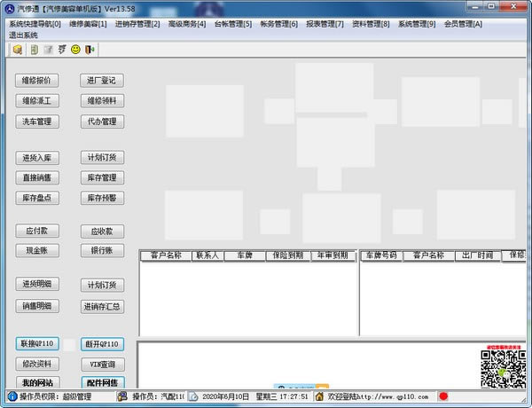Click the 直接销售 button
Viewport: 532px width, 408px height.
click(x=37, y=177)
